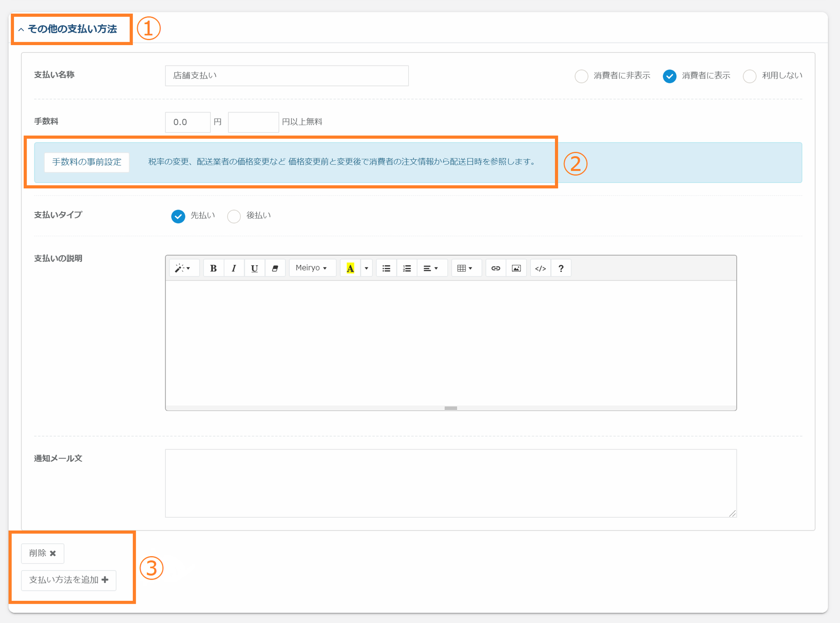
Task: Click the insert link icon
Action: tap(495, 268)
